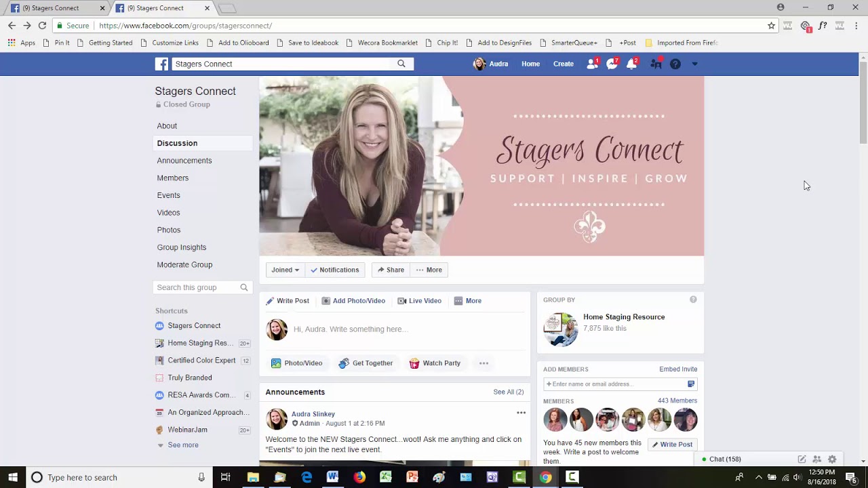Open the About section
This screenshot has height=488, width=868.
coord(167,126)
